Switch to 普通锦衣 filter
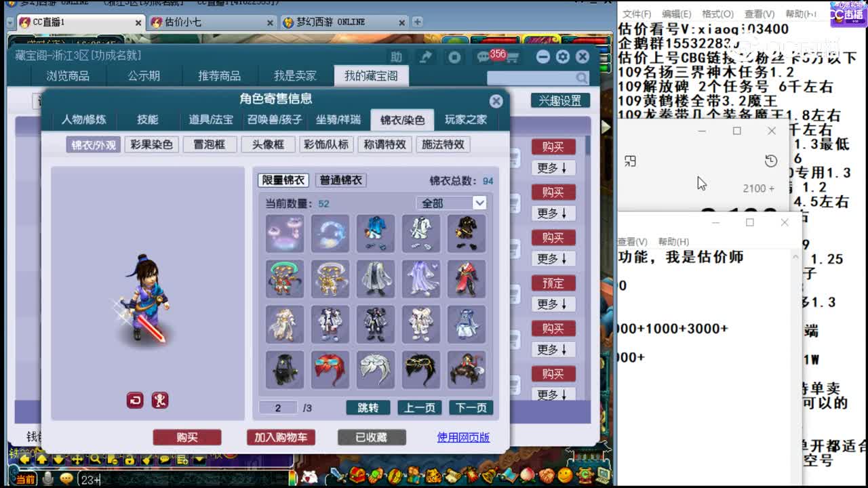 pyautogui.click(x=341, y=180)
